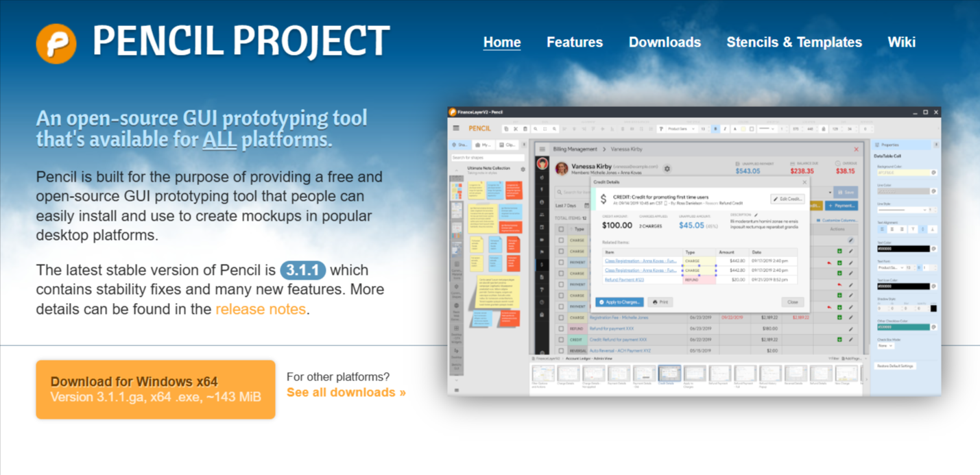Tick checkbox in Registration Fee - Michelle Jones row
This screenshot has width=980, height=475.
point(561,317)
